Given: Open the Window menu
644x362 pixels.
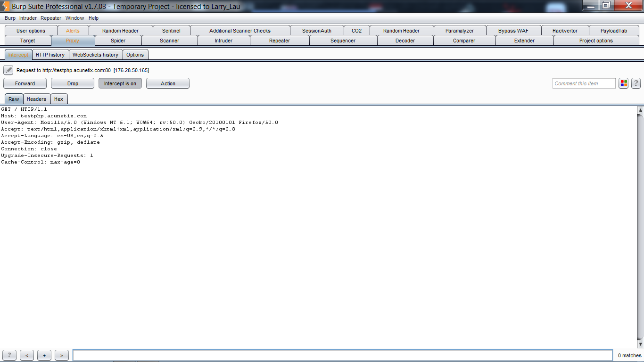Looking at the screenshot, I should 74,18.
